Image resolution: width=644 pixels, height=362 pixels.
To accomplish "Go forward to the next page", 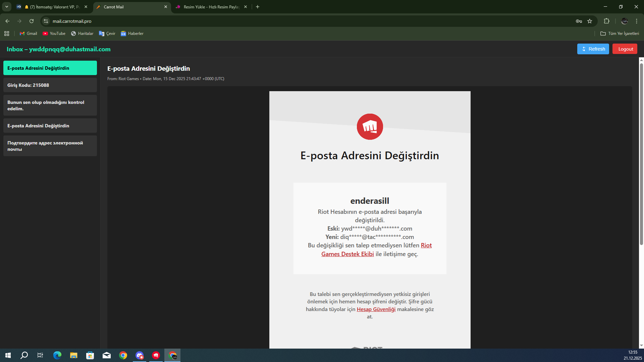I will pos(19,21).
